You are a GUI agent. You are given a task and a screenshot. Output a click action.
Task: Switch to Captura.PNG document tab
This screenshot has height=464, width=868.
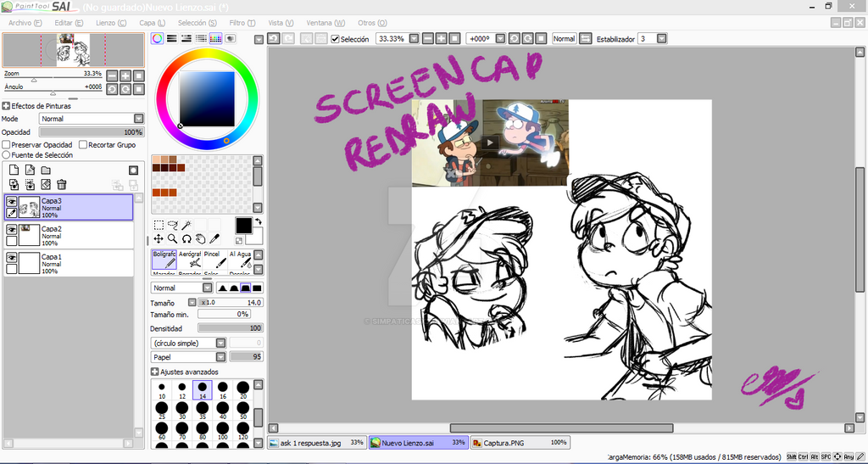pyautogui.click(x=520, y=443)
